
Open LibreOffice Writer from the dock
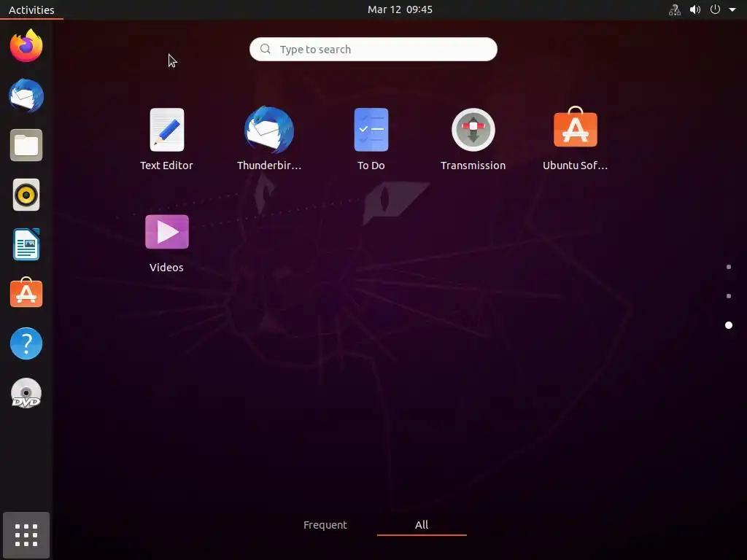26,244
